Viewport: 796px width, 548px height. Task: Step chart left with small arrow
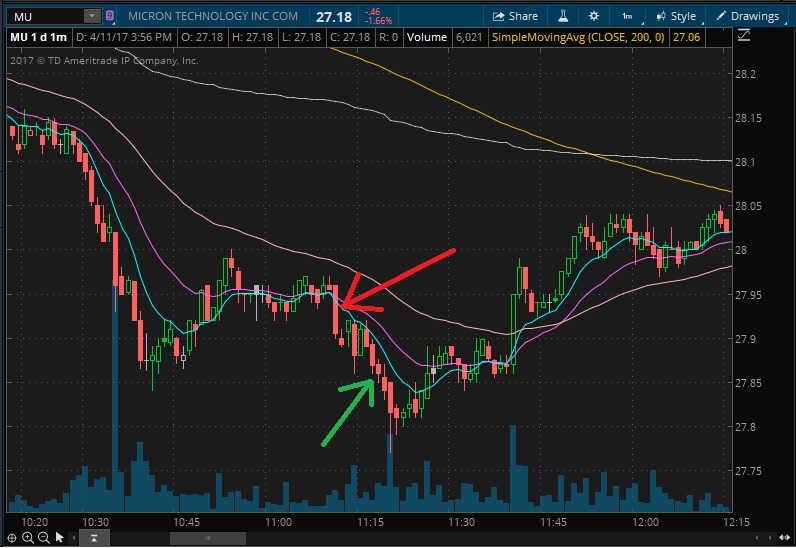pyautogui.click(x=74, y=538)
